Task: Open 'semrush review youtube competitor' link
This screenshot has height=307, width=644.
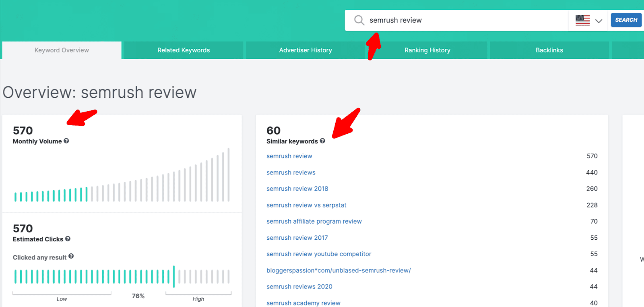Action: point(319,254)
